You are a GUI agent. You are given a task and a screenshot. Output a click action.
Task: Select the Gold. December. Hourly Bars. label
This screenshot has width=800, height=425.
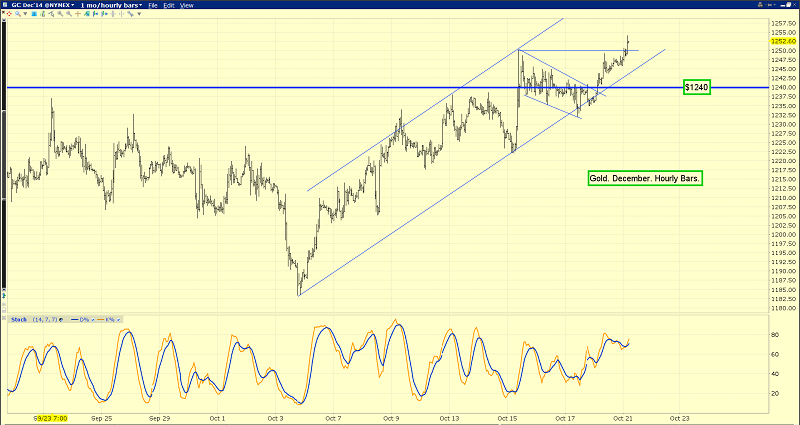pyautogui.click(x=644, y=178)
